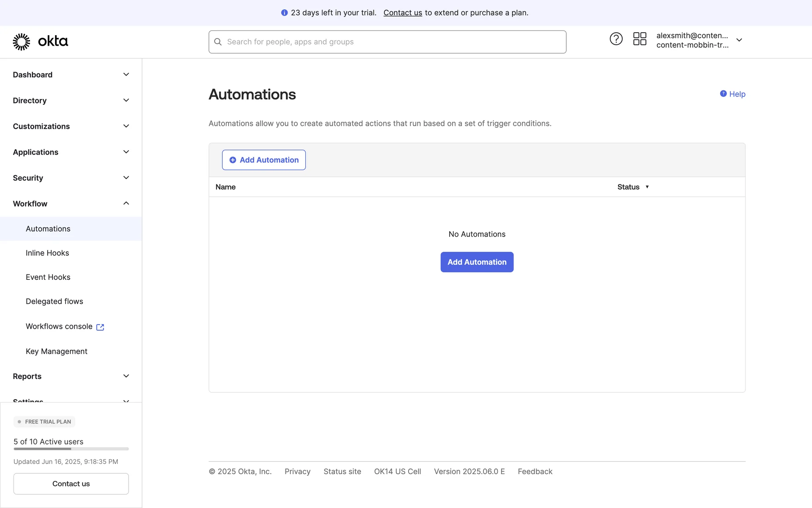Open the account dropdown chevron
This screenshot has height=508, width=812.
pyautogui.click(x=739, y=40)
